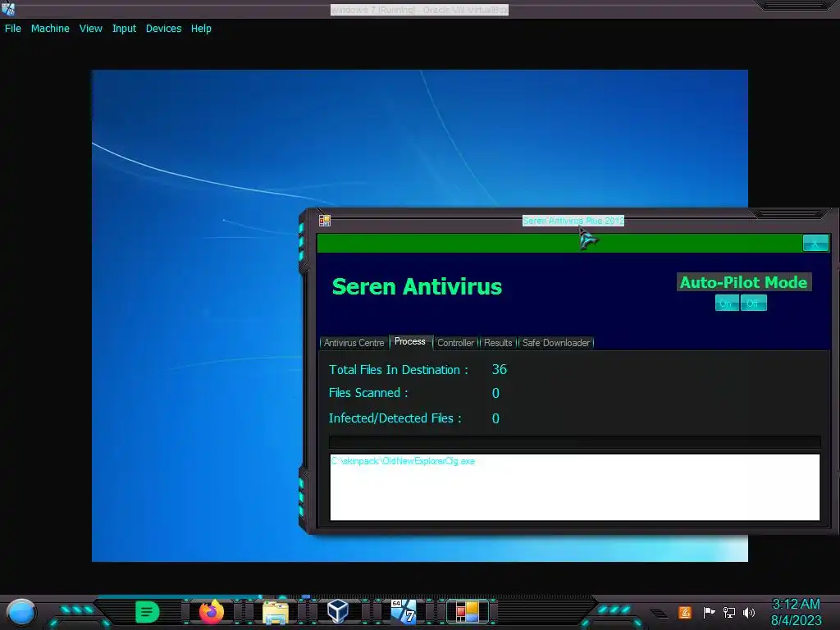Viewport: 840px width, 630px height.
Task: Click the teal button on green bar
Action: click(x=815, y=243)
